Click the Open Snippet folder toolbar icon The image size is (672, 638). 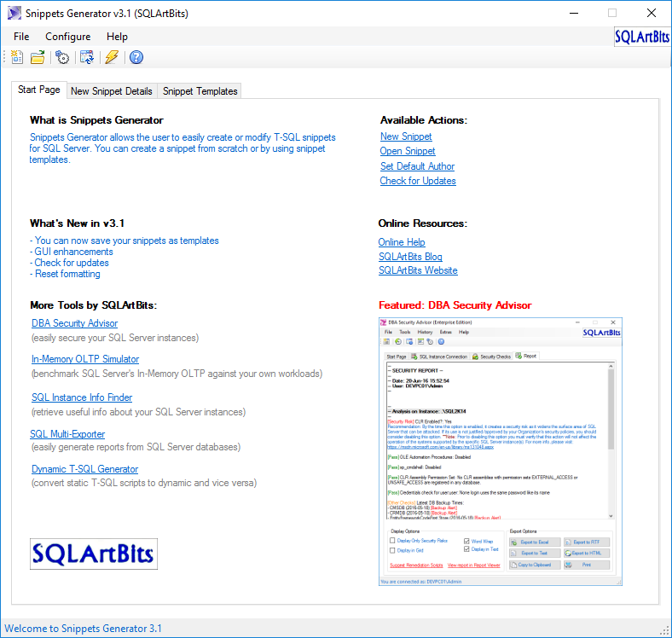(38, 57)
